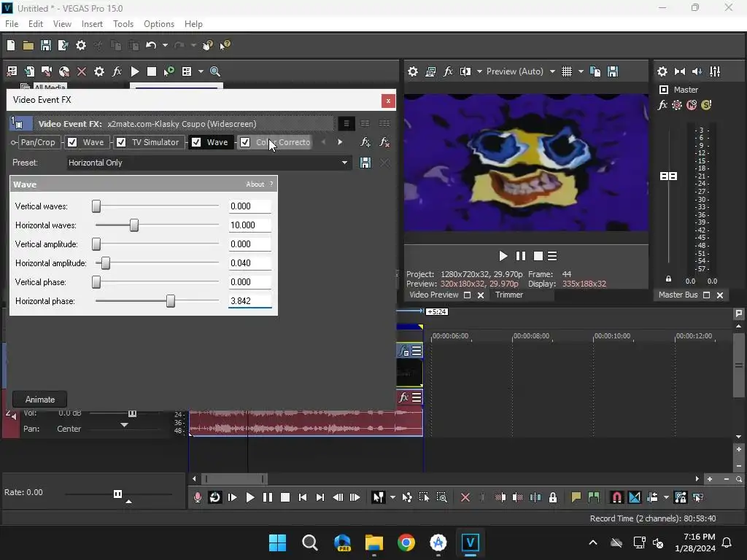
Task: Copy preview snapshot to clipboard
Action: (x=595, y=71)
